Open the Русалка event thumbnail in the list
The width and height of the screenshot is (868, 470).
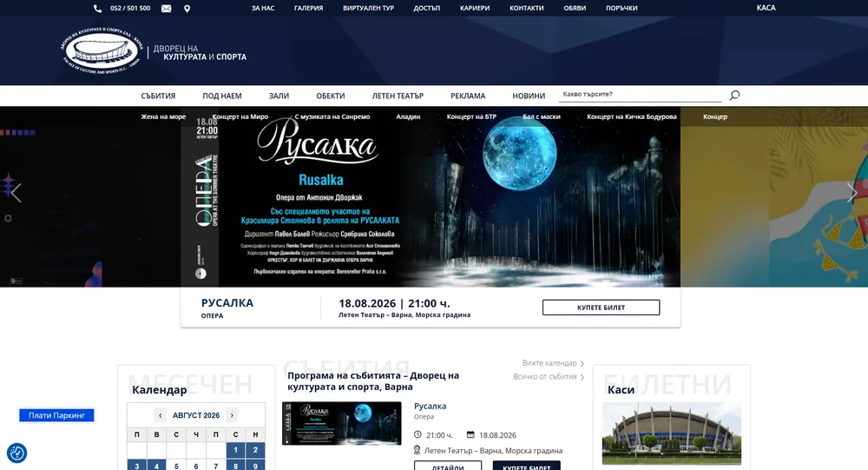tap(341, 423)
